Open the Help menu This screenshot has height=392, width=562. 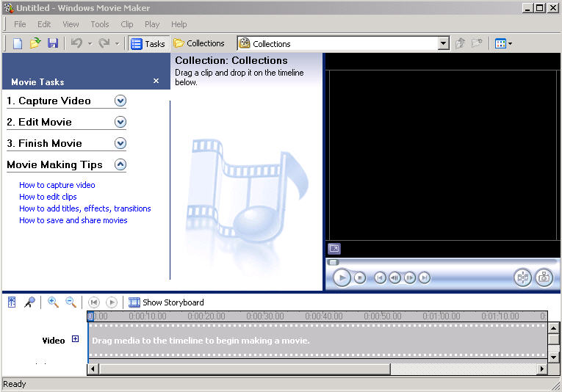point(179,24)
